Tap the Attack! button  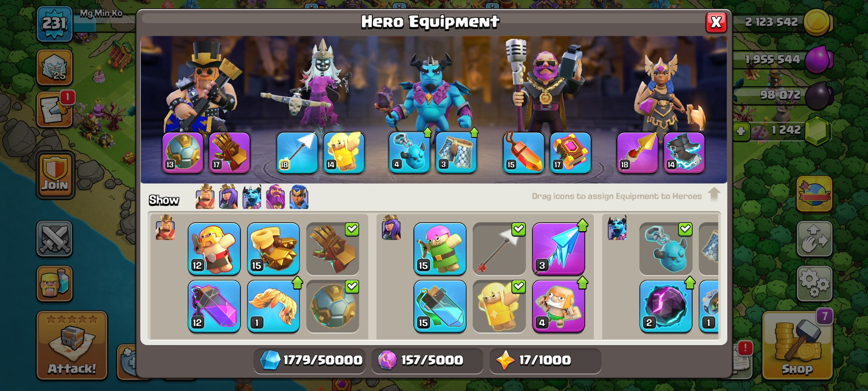click(72, 346)
